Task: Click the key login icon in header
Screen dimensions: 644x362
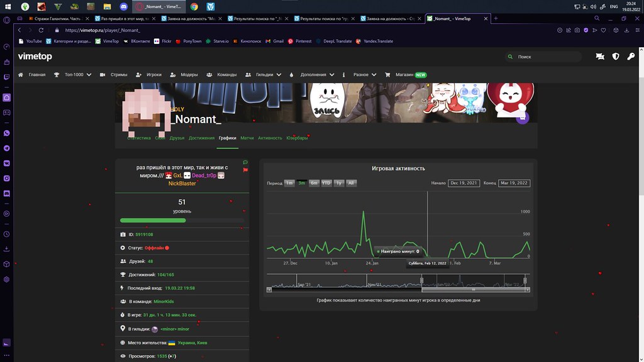Action: 630,57
